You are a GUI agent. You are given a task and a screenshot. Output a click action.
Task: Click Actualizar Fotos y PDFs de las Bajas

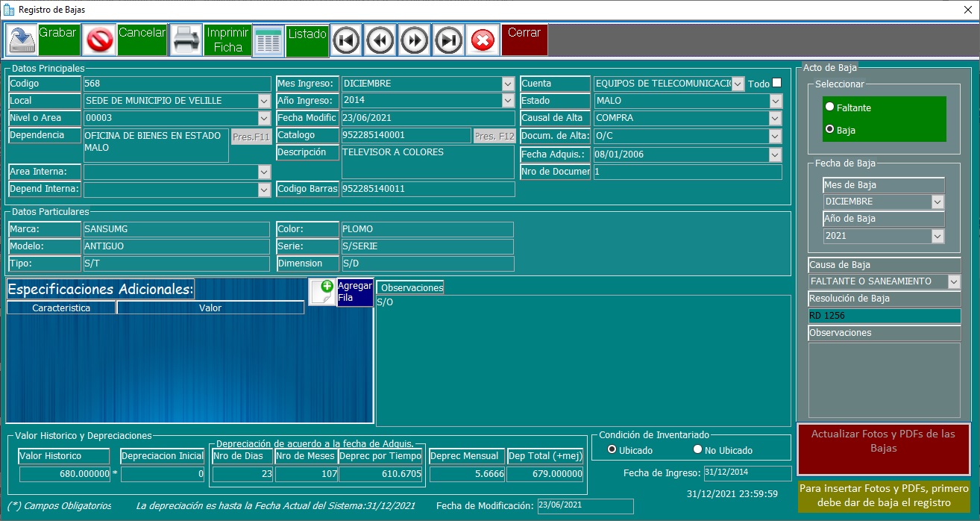tap(883, 449)
